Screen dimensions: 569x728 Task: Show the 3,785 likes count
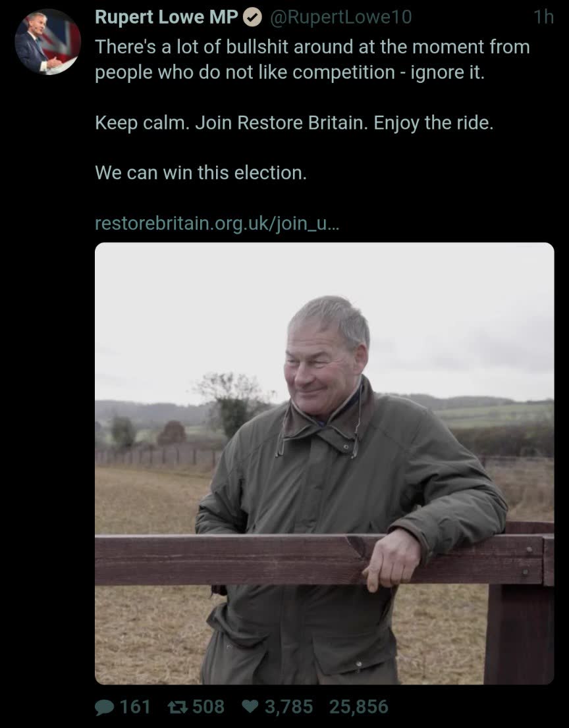(289, 707)
